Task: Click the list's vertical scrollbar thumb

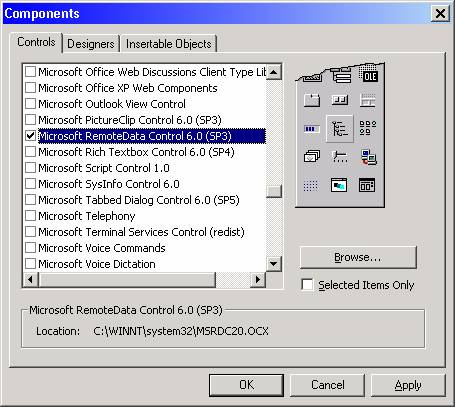Action: coord(274,191)
